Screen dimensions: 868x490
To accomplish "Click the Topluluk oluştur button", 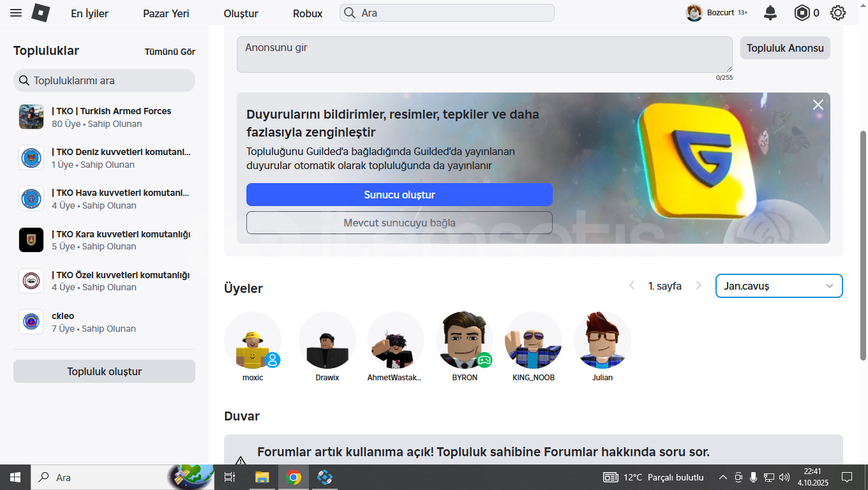I will [x=104, y=371].
